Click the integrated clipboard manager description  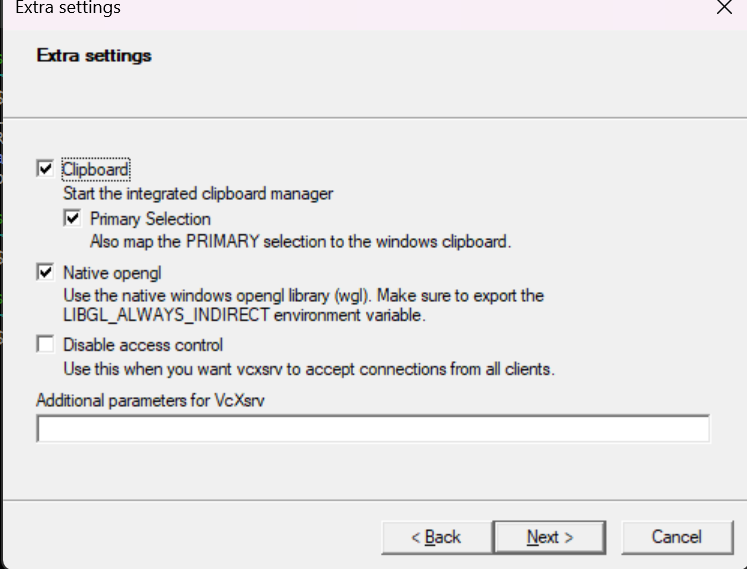tap(198, 194)
